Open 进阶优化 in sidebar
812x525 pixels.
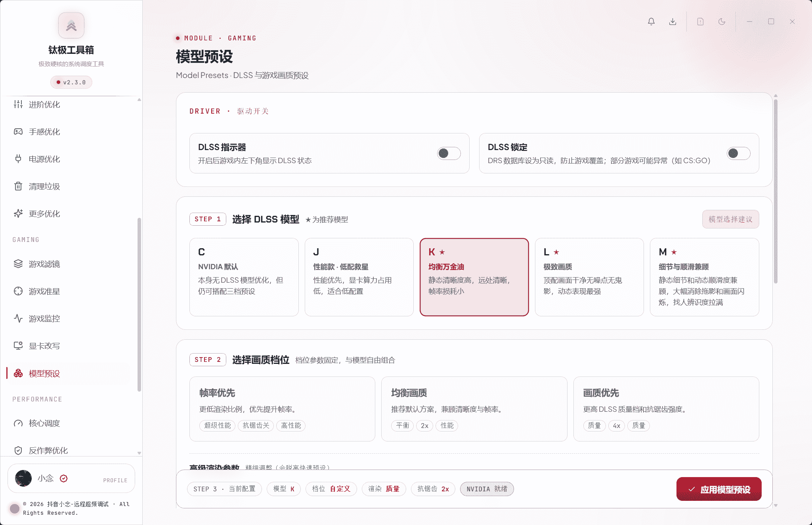[71, 105]
